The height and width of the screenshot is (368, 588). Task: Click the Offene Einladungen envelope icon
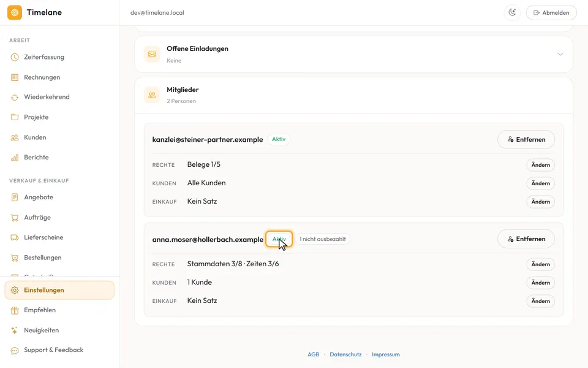[152, 55]
